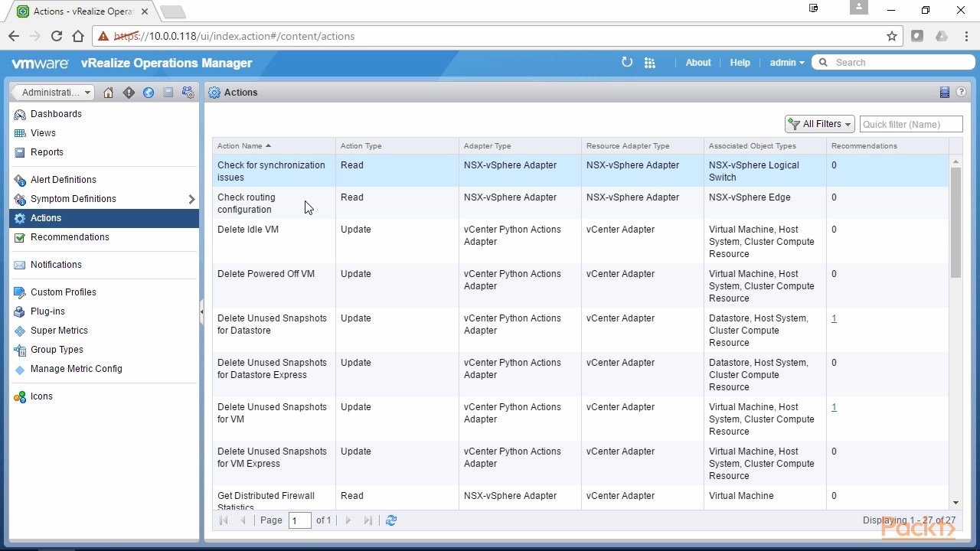Viewport: 980px width, 551px height.
Task: Collapse the left navigation panel handle
Action: click(201, 310)
